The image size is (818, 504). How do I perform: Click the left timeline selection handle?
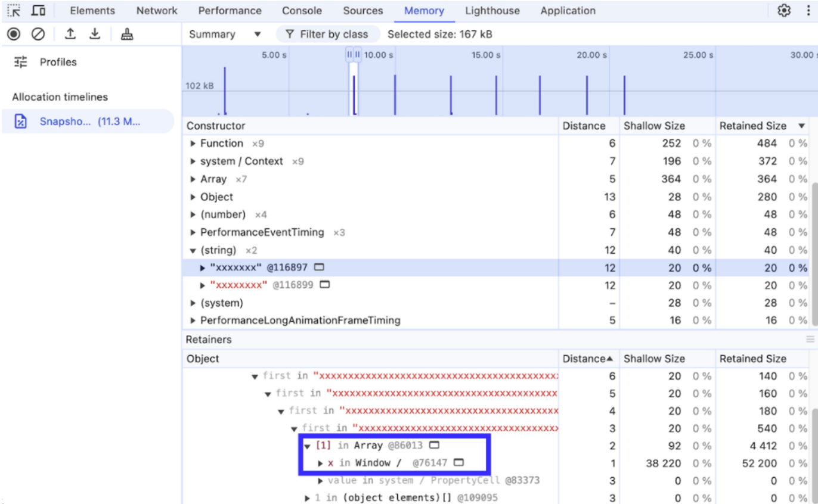point(349,55)
